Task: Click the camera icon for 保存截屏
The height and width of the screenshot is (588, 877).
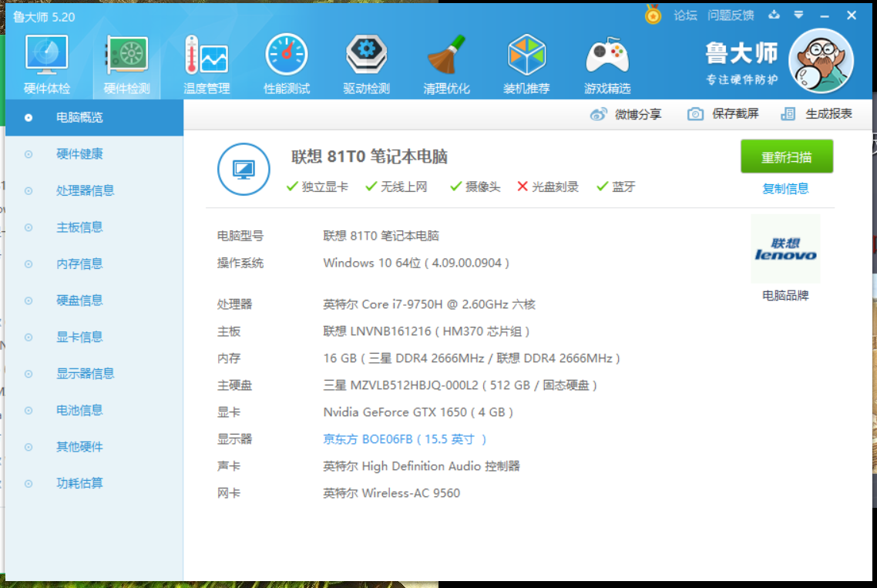Action: coord(695,114)
